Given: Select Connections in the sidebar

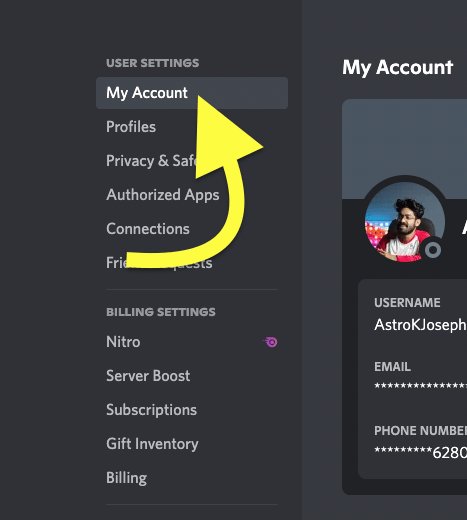Looking at the screenshot, I should 148,229.
